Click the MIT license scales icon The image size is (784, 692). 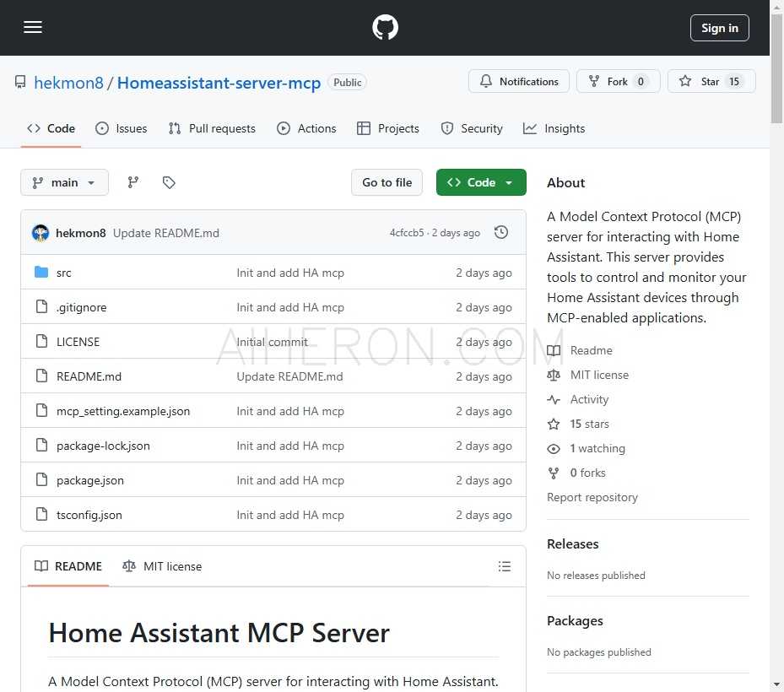129,565
